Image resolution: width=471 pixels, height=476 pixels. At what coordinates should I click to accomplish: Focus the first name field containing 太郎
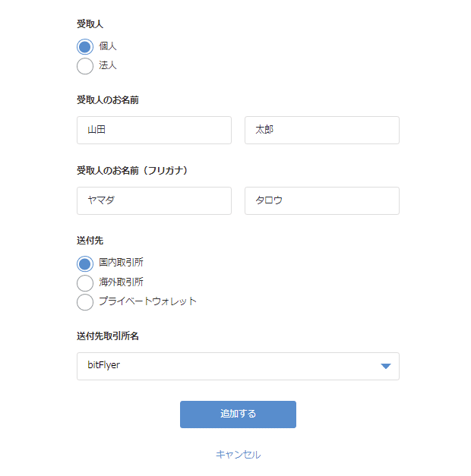322,131
